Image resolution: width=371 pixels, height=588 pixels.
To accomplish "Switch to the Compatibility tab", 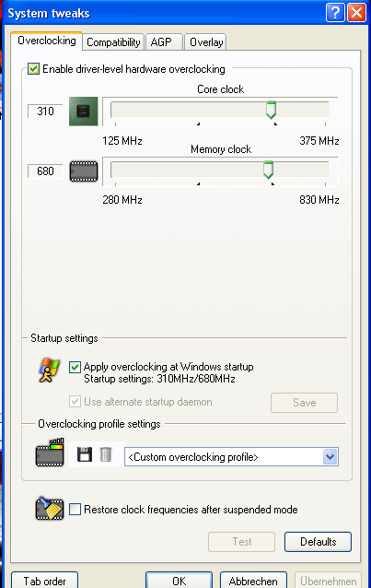I will (113, 42).
